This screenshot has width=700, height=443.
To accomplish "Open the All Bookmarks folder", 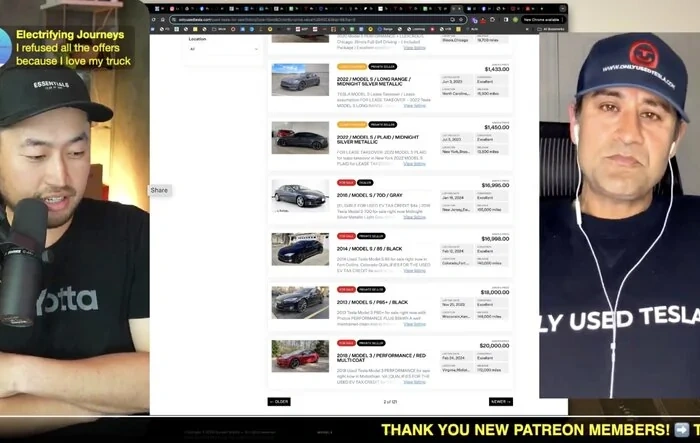I will (x=551, y=29).
